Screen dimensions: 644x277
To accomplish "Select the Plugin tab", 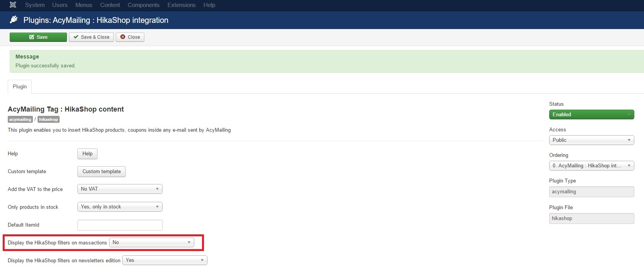I will [x=20, y=86].
